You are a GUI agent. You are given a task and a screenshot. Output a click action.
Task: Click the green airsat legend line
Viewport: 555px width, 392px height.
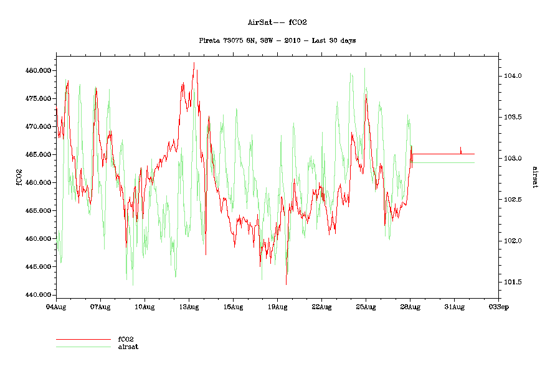coord(82,347)
